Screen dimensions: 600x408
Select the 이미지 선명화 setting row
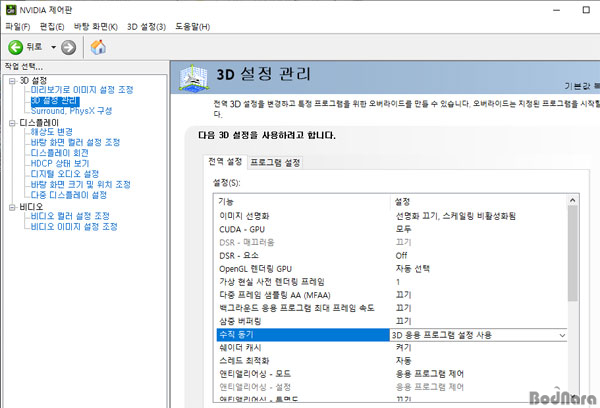[x=391, y=216]
